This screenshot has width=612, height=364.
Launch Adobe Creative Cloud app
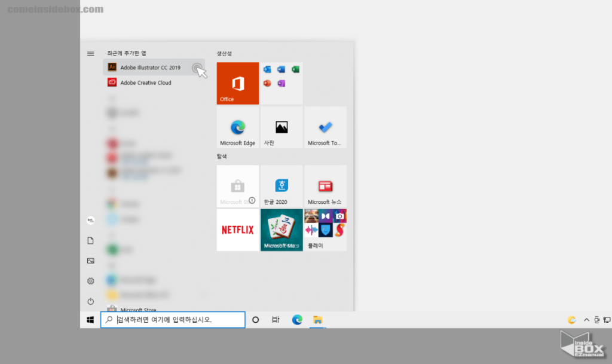[145, 83]
